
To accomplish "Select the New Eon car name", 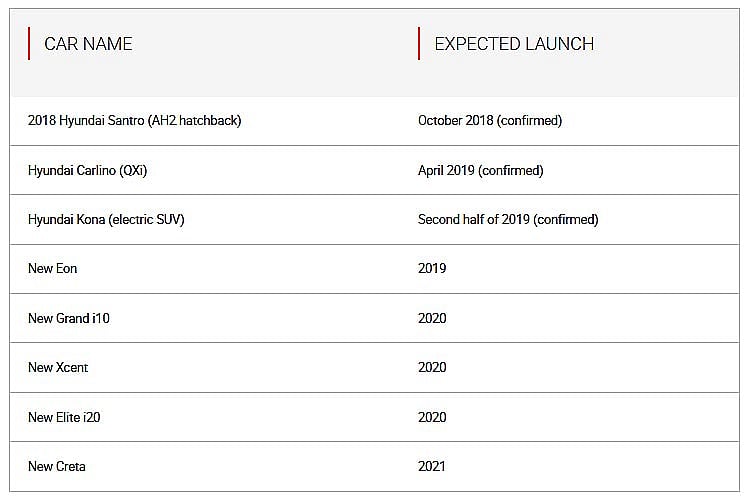I will [x=53, y=268].
